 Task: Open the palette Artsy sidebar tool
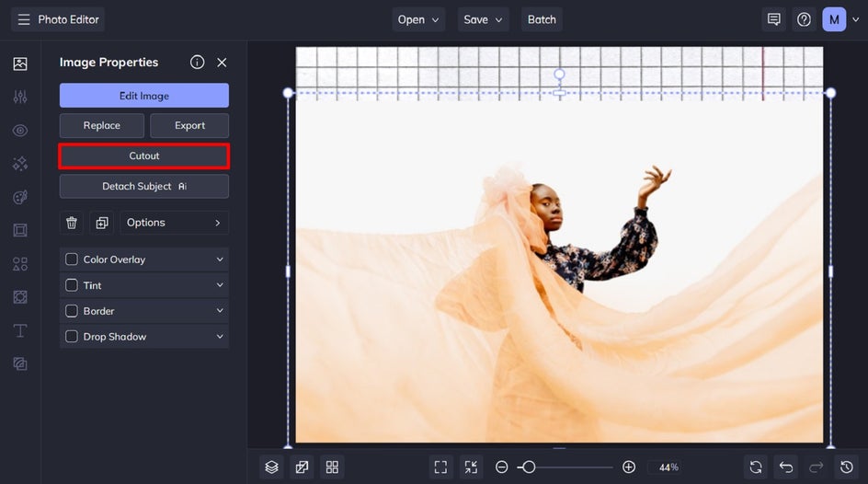point(20,197)
